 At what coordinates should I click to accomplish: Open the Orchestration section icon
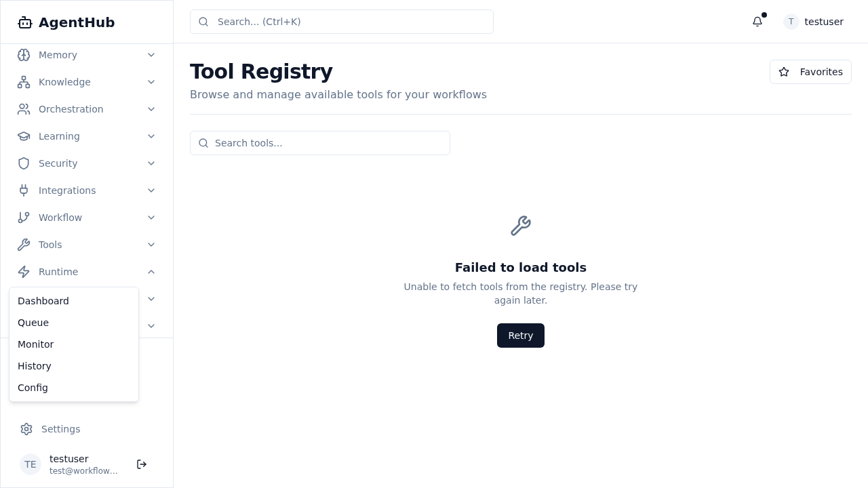pos(24,109)
